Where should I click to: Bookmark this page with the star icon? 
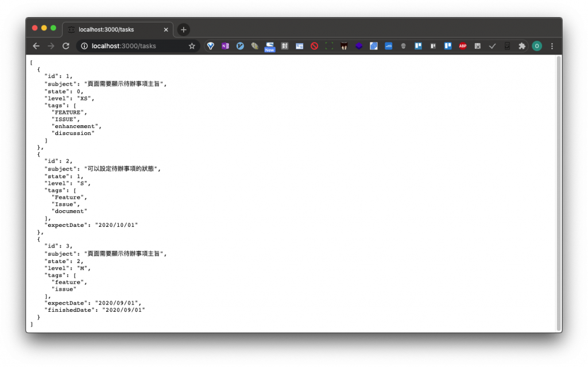coord(192,46)
